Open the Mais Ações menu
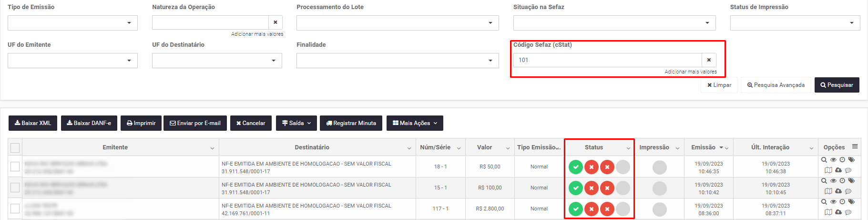This screenshot has height=220, width=868. [x=415, y=123]
